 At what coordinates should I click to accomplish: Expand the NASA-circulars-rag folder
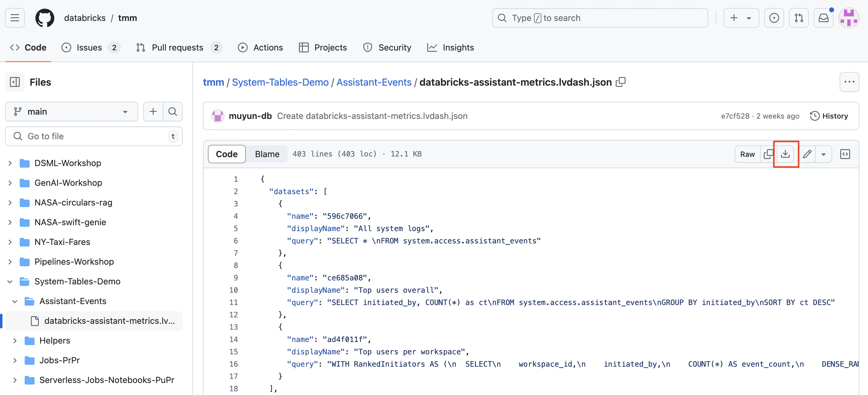(x=10, y=202)
